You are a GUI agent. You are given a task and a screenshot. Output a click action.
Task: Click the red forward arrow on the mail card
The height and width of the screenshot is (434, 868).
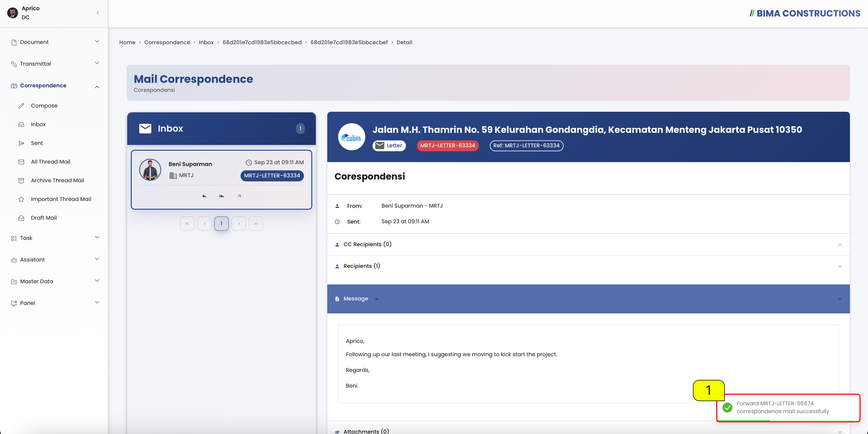(239, 196)
